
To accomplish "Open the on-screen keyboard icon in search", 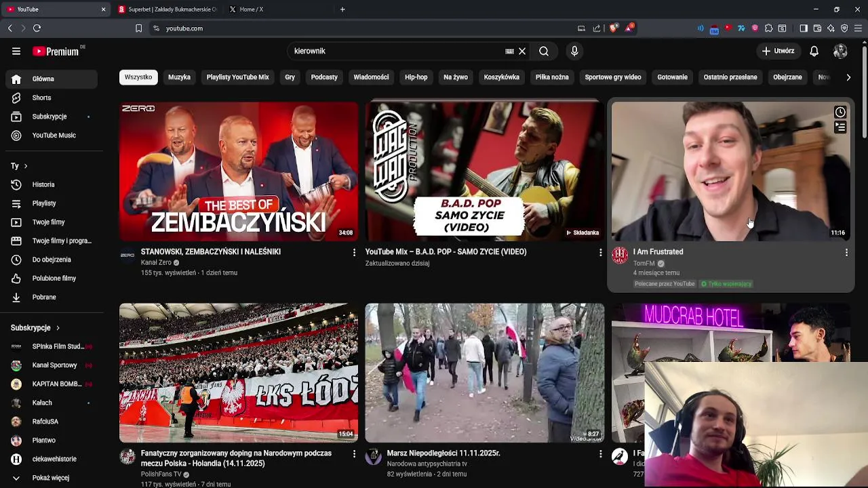I will click(x=509, y=51).
